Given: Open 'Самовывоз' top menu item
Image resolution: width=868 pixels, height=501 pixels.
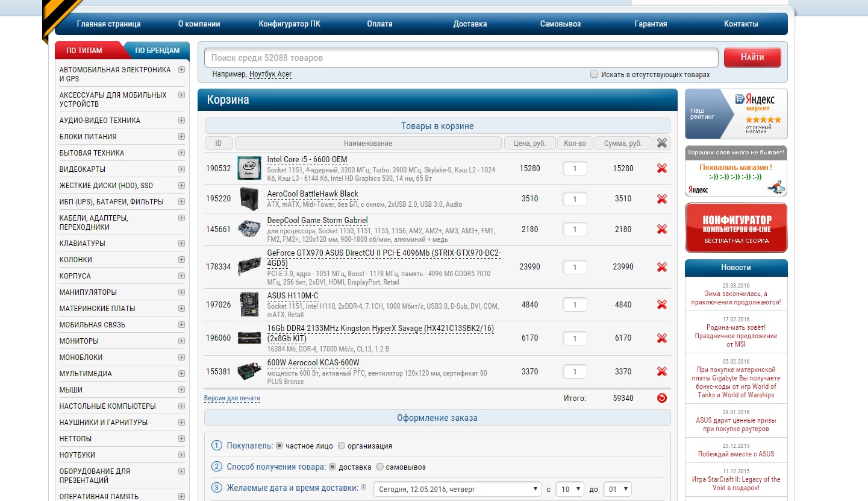Looking at the screenshot, I should tap(560, 24).
